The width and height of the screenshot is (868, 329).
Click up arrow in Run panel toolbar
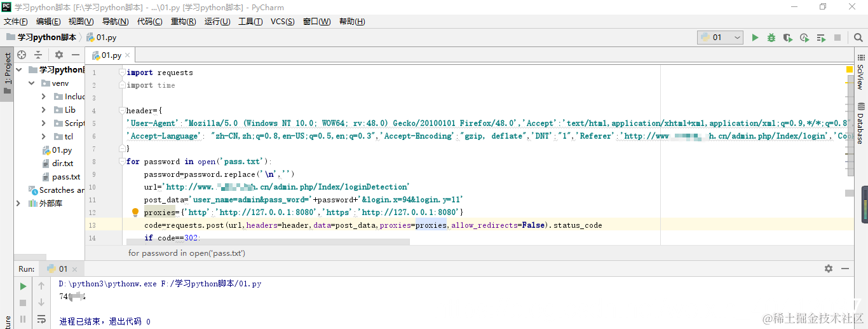[41, 286]
